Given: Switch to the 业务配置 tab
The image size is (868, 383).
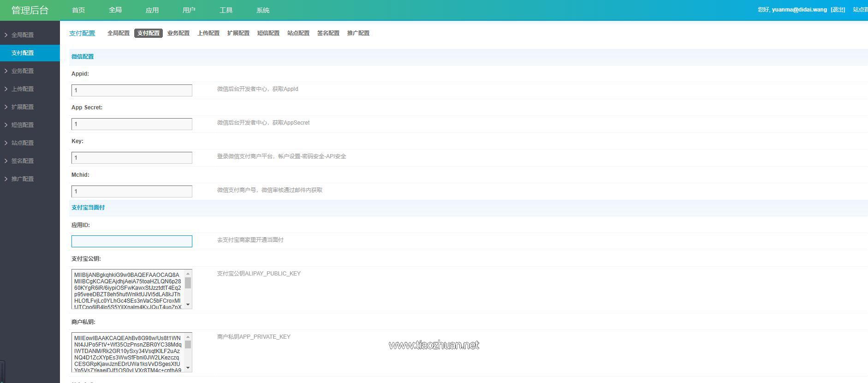Looking at the screenshot, I should [178, 33].
